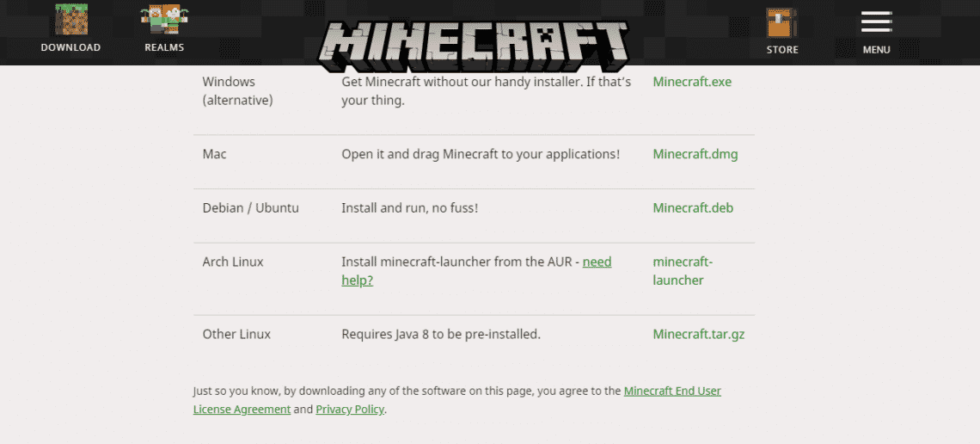980x444 pixels.
Task: Download the Minecraft.deb package
Action: [x=693, y=207]
